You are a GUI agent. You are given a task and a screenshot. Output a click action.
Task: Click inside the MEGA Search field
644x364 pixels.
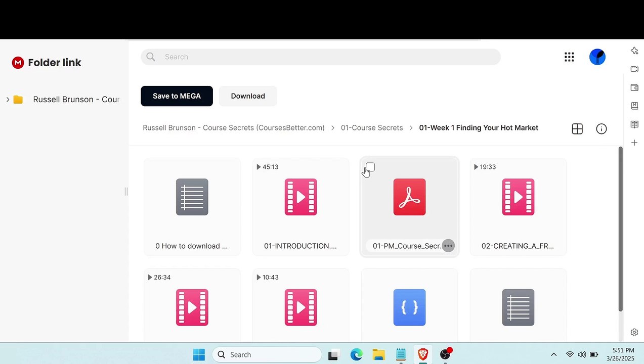[321, 57]
